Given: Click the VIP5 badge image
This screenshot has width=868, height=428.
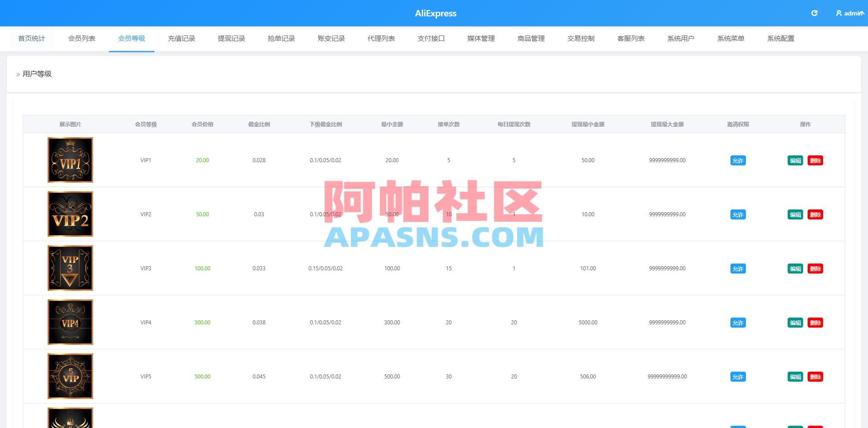Looking at the screenshot, I should (x=70, y=376).
